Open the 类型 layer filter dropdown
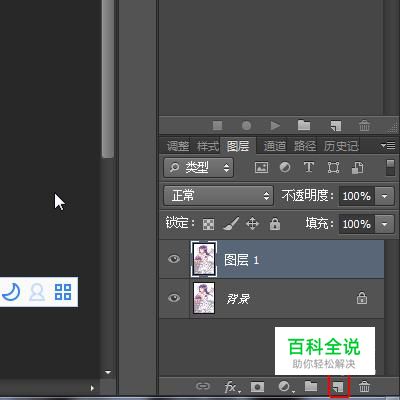This screenshot has width=400, height=400. tap(198, 167)
